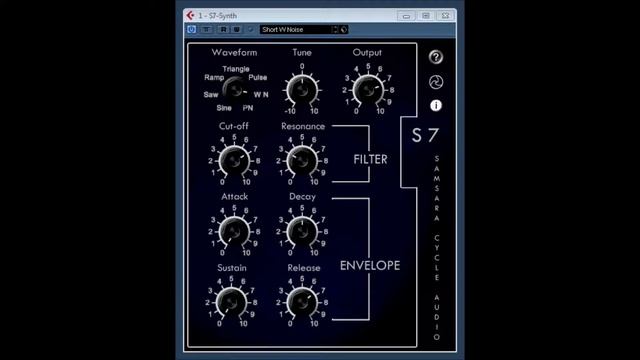Viewport: 640px width, 360px height.
Task: Click the FILTER section label
Action: pos(370,159)
